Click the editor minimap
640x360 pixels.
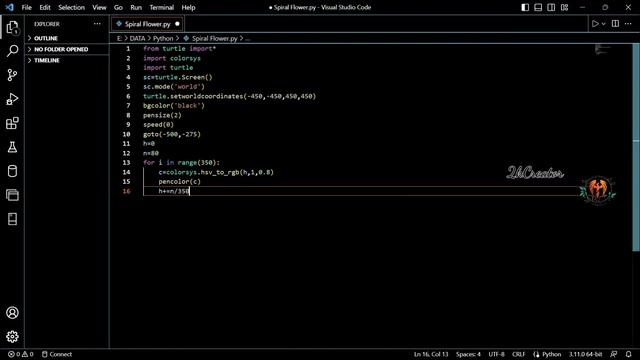pos(602,50)
